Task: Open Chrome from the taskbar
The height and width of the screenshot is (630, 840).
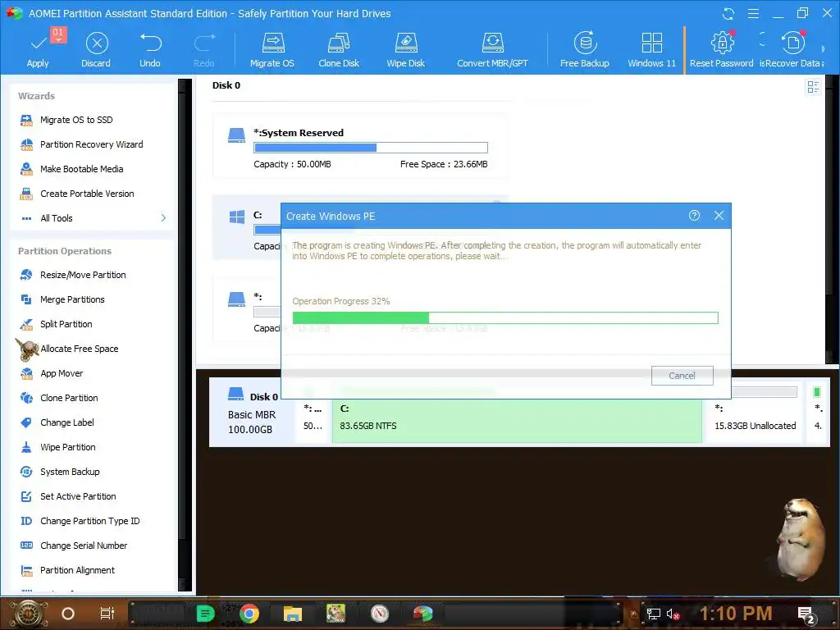Action: (249, 614)
